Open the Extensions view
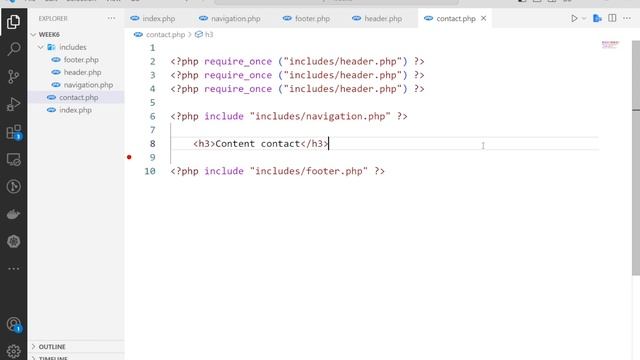The height and width of the screenshot is (360, 640). 13,132
